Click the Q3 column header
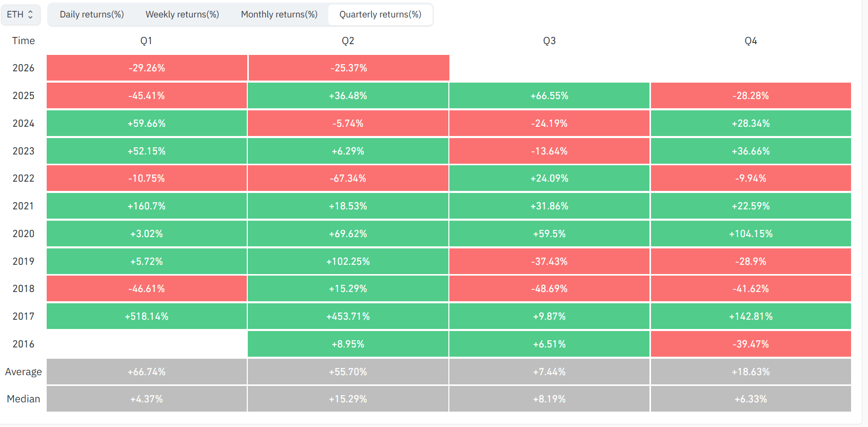 pos(549,41)
